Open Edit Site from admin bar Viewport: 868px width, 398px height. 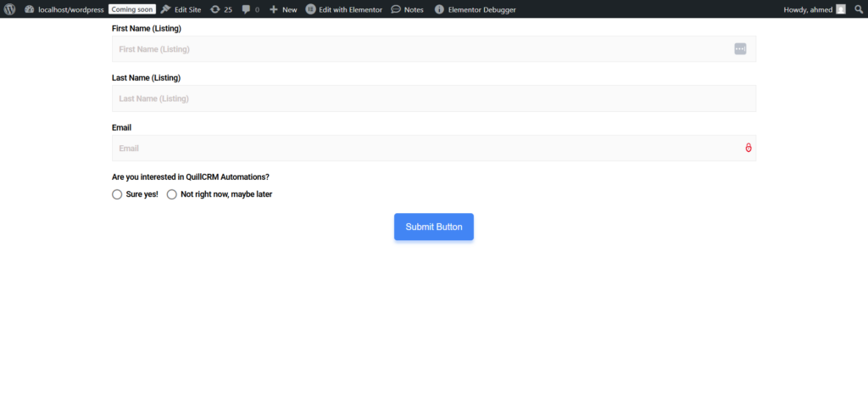pos(181,9)
